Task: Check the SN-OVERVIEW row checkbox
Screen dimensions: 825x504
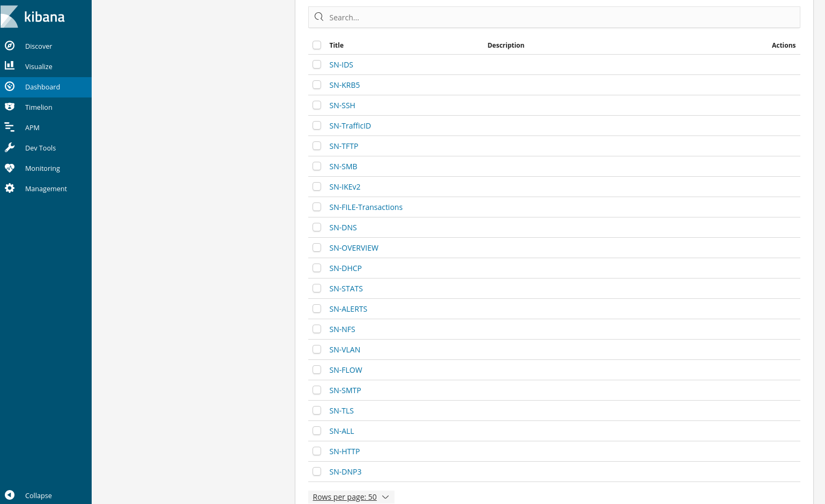Action: point(317,247)
